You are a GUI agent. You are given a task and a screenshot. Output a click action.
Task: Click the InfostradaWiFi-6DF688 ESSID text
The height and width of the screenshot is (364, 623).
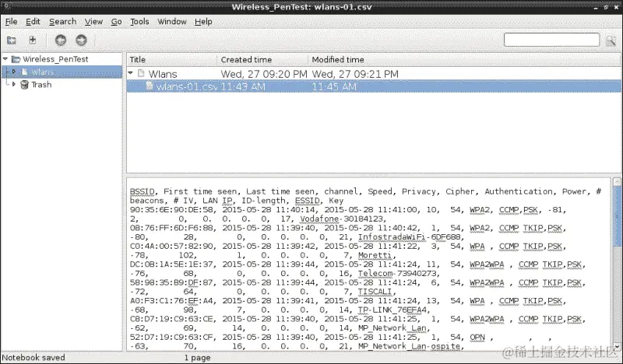pyautogui.click(x=410, y=237)
